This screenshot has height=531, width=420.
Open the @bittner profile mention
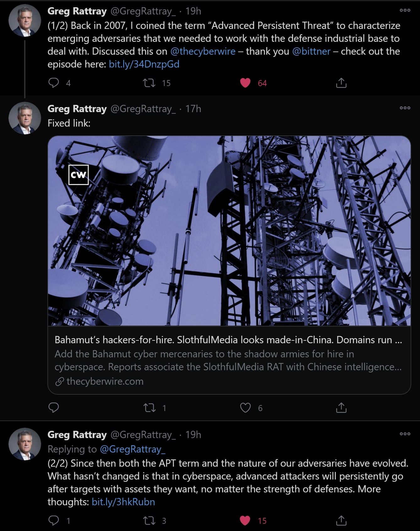(x=311, y=51)
